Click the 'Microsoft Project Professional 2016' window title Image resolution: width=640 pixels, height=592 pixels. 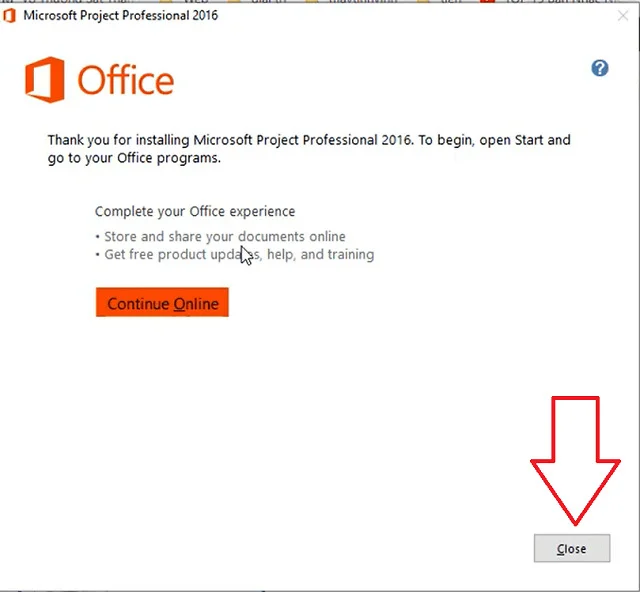pyautogui.click(x=121, y=16)
